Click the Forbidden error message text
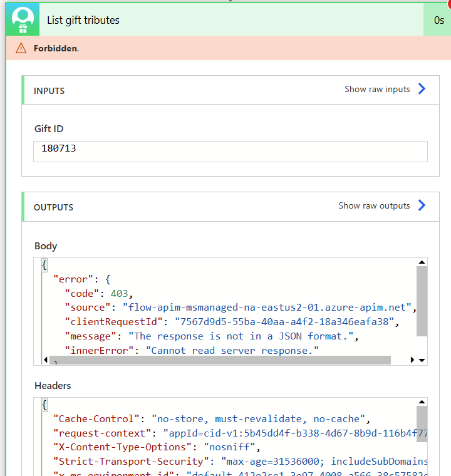This screenshot has height=476, width=451. pos(56,48)
